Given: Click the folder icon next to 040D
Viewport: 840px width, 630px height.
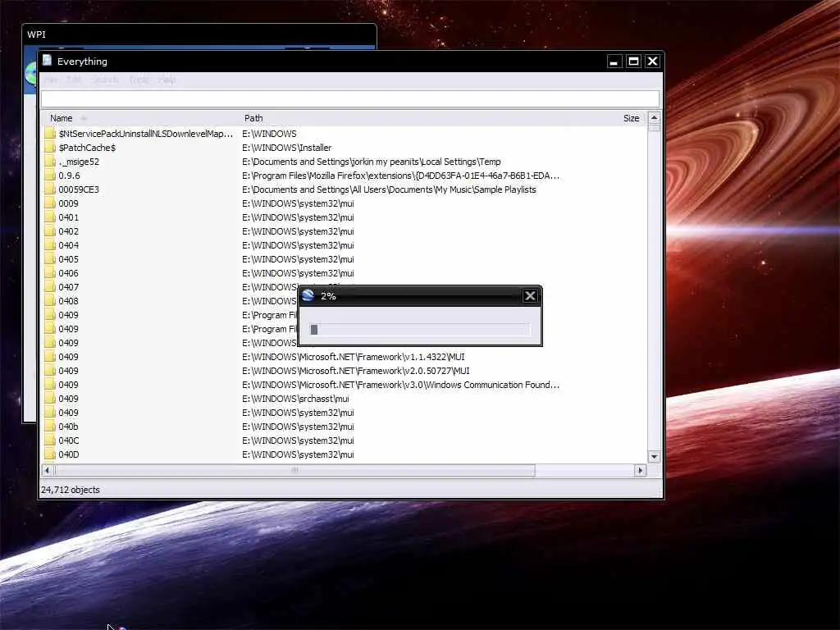Looking at the screenshot, I should pyautogui.click(x=50, y=454).
